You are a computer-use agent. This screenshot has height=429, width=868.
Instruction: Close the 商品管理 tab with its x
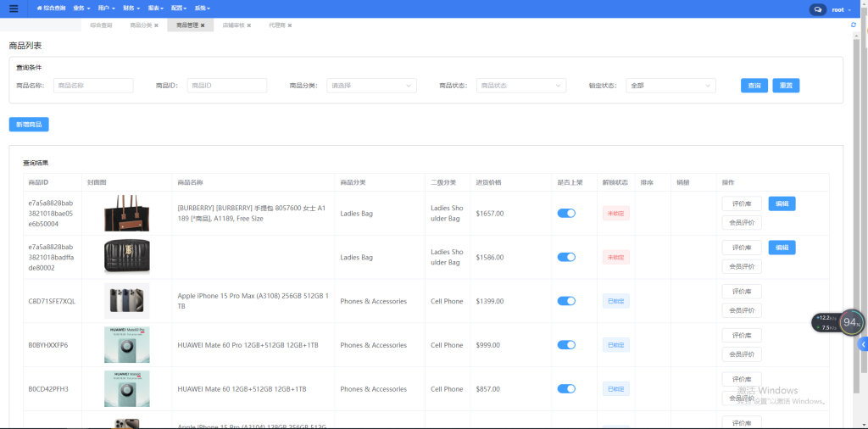(x=203, y=25)
